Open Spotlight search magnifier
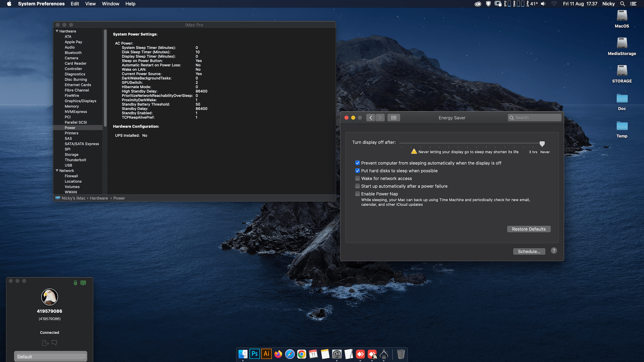The width and height of the screenshot is (644, 362). point(622,4)
